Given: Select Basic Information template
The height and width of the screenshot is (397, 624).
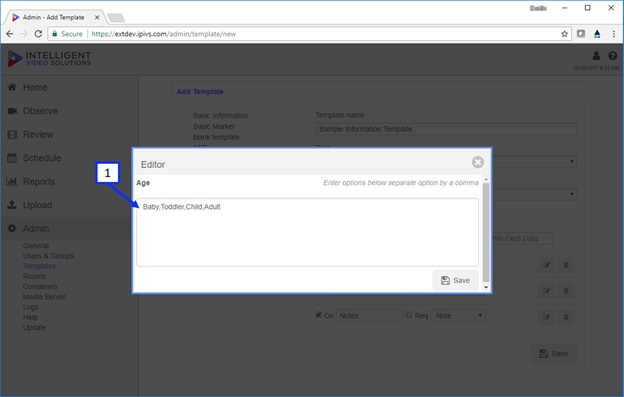Looking at the screenshot, I should [220, 116].
